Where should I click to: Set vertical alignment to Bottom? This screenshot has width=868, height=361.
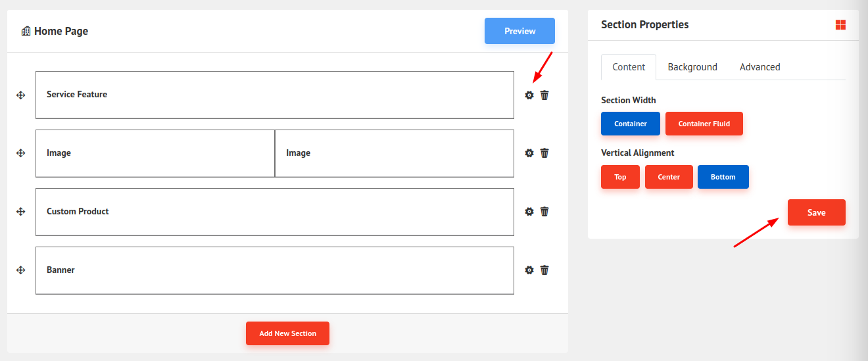[x=723, y=177]
